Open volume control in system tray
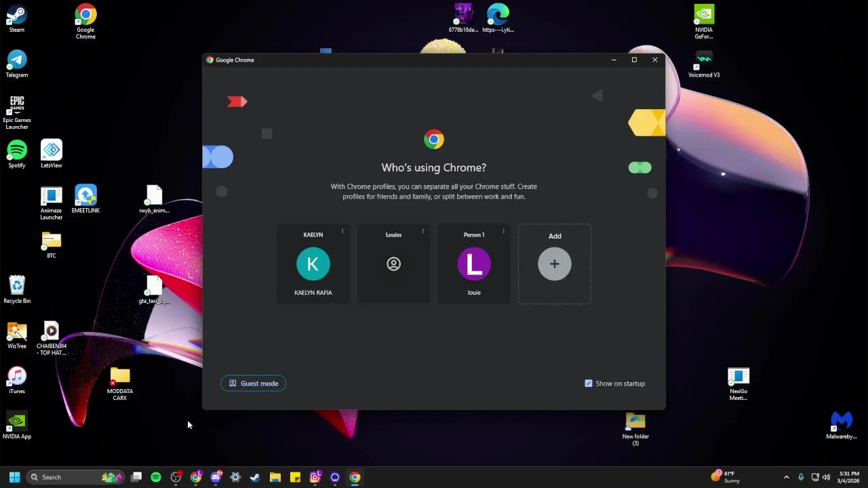This screenshot has height=488, width=868. point(826,477)
